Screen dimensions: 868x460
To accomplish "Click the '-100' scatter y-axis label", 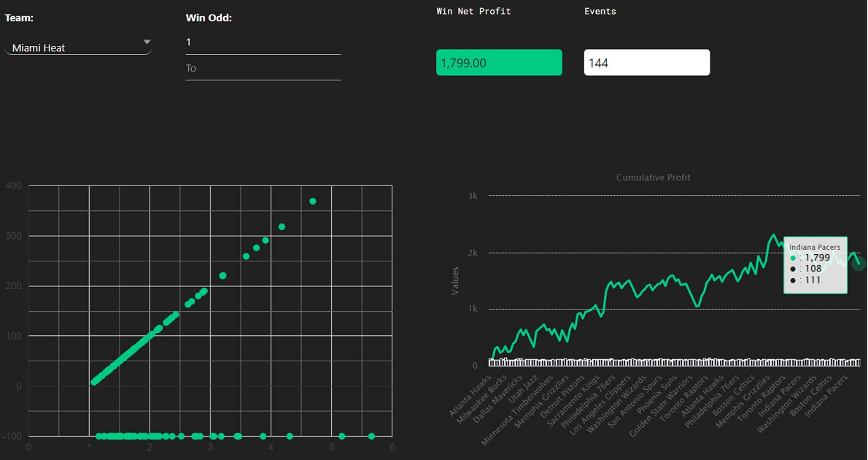I will point(12,436).
